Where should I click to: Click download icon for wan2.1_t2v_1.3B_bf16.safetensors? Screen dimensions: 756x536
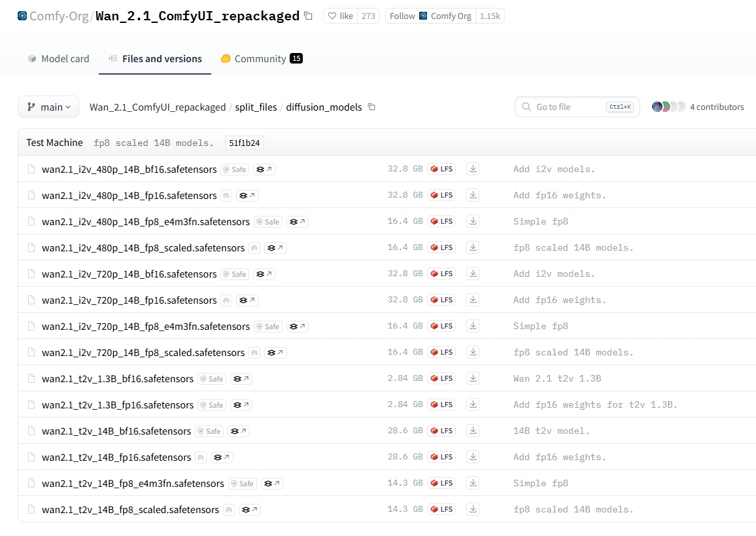pos(473,378)
